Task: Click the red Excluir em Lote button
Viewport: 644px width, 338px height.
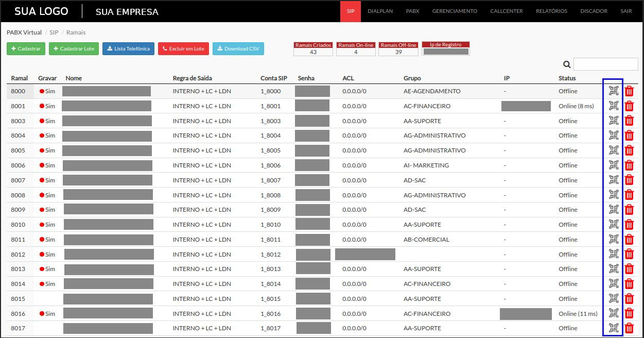Action: (183, 49)
